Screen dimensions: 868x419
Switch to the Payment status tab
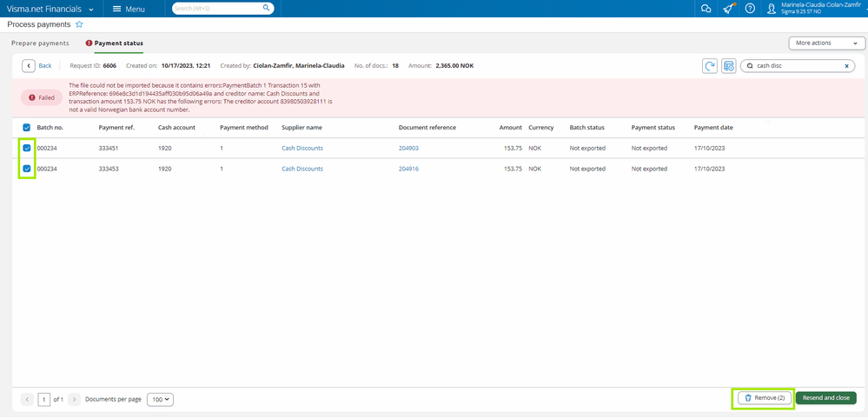pyautogui.click(x=115, y=43)
